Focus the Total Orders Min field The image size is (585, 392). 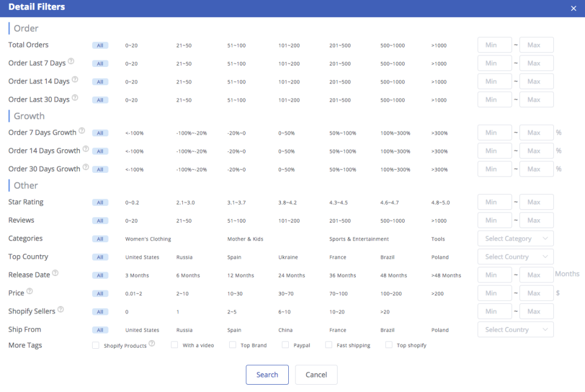click(494, 45)
